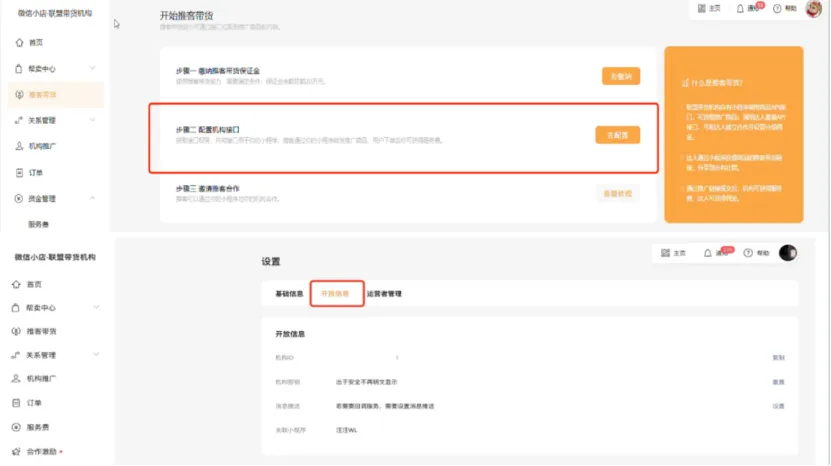Open 首页 home icon beside the 开始推客带货 page
This screenshot has width=831, height=466.
tap(20, 42)
